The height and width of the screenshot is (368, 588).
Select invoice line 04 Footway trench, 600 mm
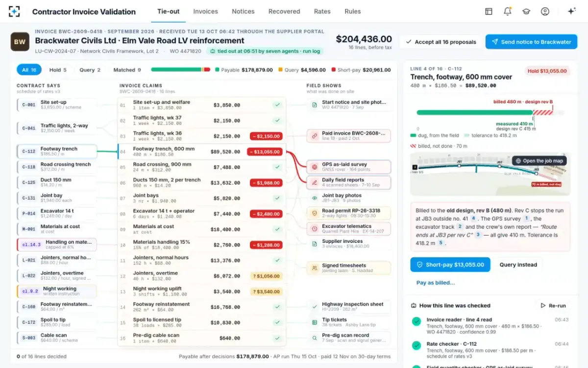coord(202,152)
